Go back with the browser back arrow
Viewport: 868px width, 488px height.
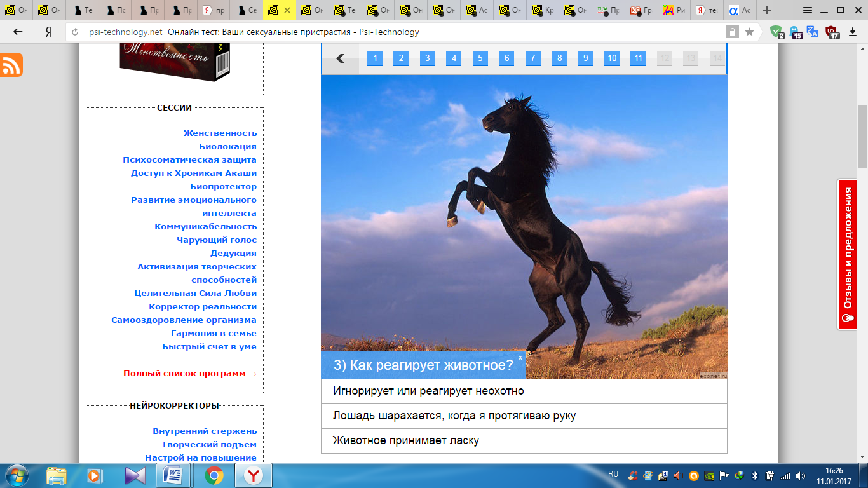pos(18,32)
